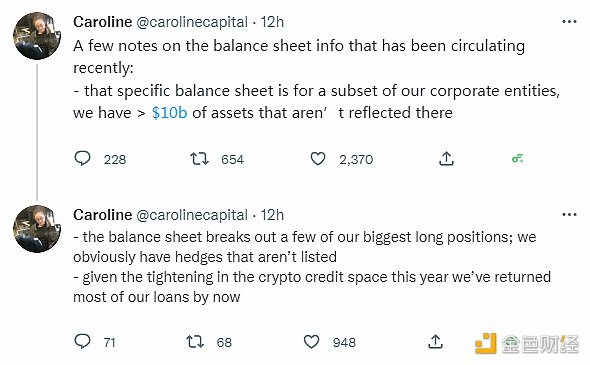
Task: Open more options menu on second tweet
Action: pyautogui.click(x=569, y=214)
